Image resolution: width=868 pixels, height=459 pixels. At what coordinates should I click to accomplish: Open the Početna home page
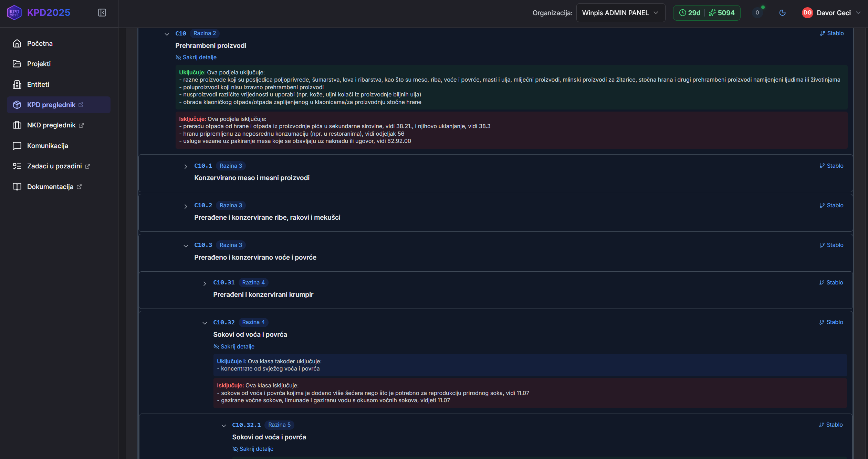pyautogui.click(x=40, y=43)
